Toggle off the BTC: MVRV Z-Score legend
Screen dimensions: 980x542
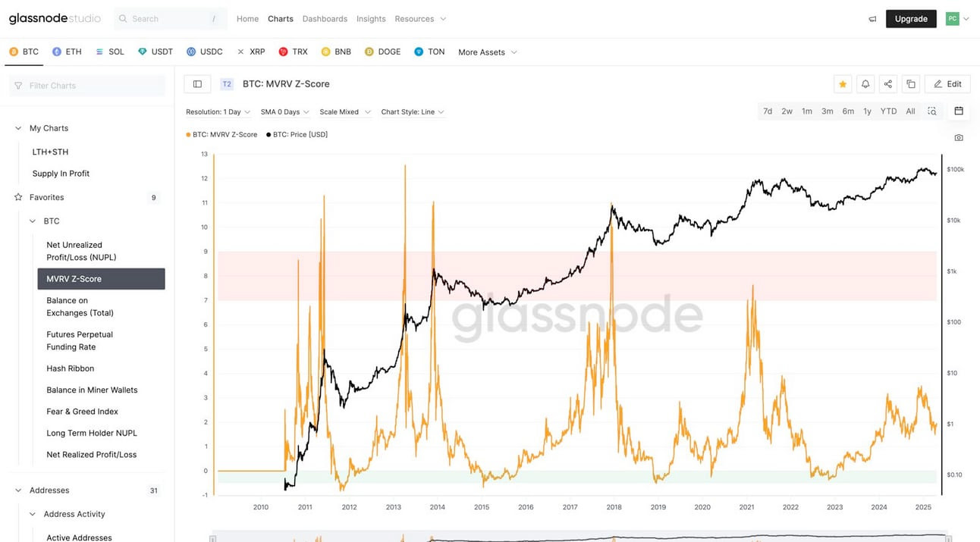(x=221, y=133)
